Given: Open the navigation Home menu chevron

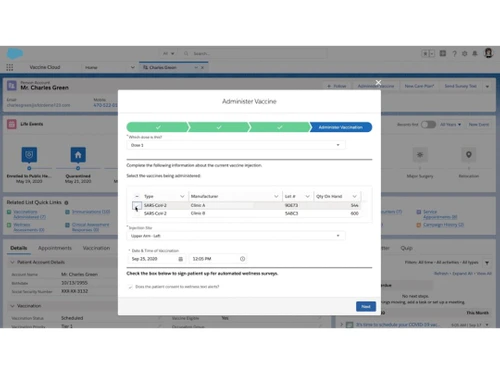Looking at the screenshot, I should 132,67.
